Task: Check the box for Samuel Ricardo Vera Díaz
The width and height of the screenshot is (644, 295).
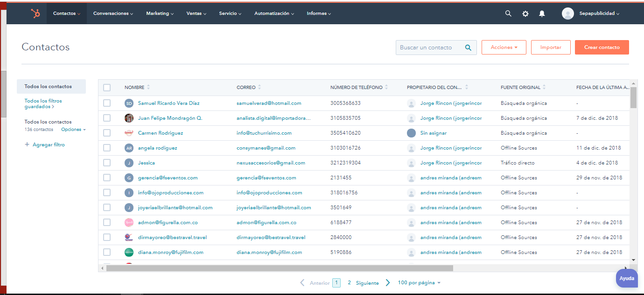Action: pos(107,103)
